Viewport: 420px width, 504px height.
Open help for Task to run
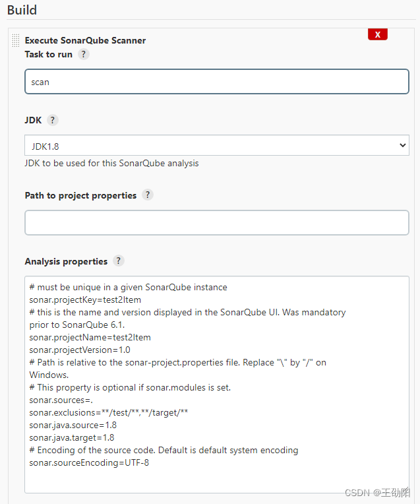click(x=84, y=55)
